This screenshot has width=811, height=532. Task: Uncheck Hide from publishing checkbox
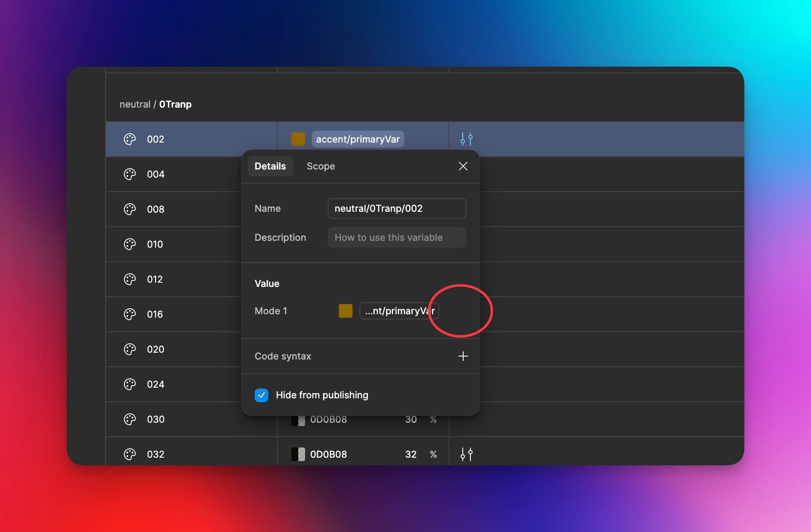[x=262, y=395]
